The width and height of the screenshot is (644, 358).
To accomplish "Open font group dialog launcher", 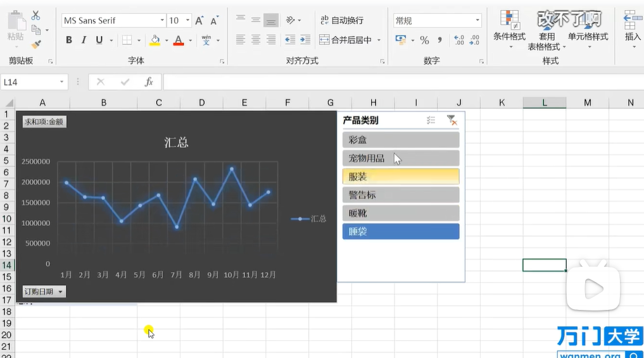I will coord(222,61).
